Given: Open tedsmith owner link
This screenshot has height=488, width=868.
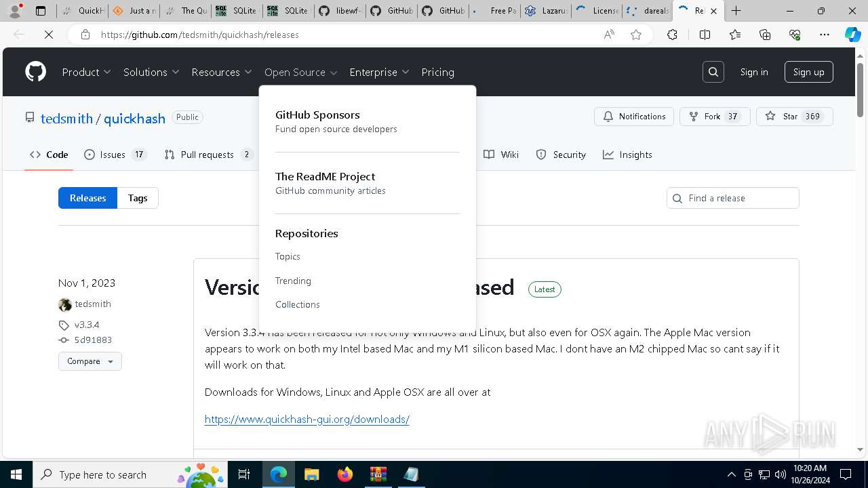Looking at the screenshot, I should 66,119.
